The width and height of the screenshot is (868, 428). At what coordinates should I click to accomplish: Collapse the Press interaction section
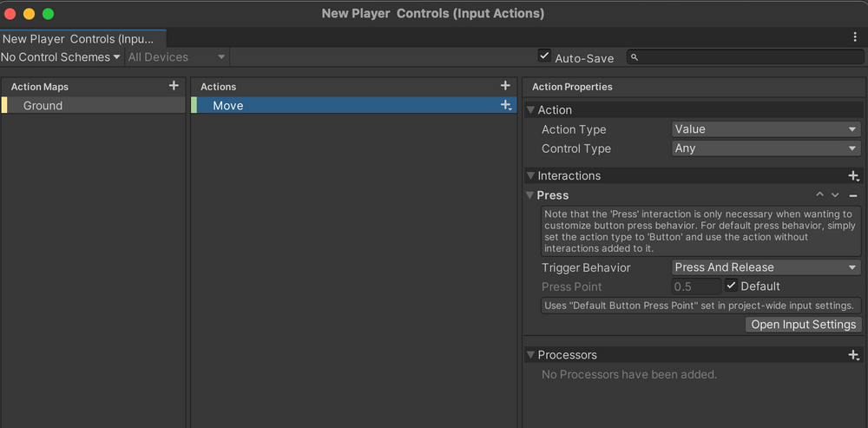[529, 195]
